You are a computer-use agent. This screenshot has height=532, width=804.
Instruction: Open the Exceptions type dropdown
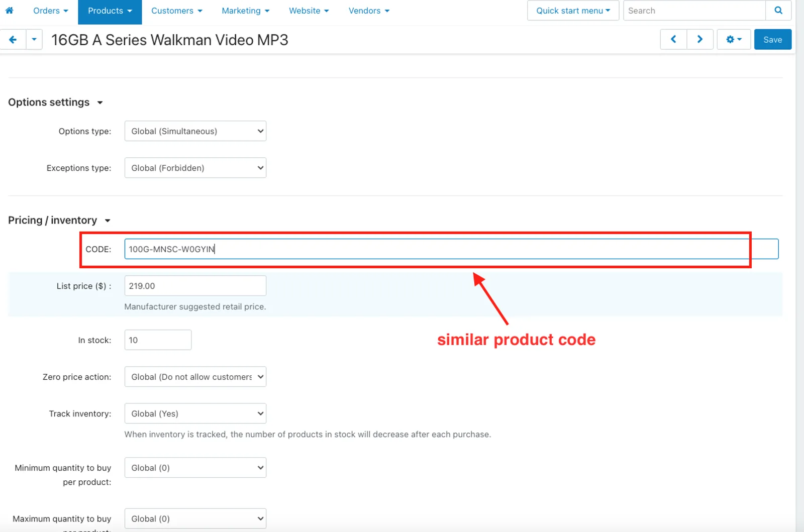pyautogui.click(x=195, y=168)
